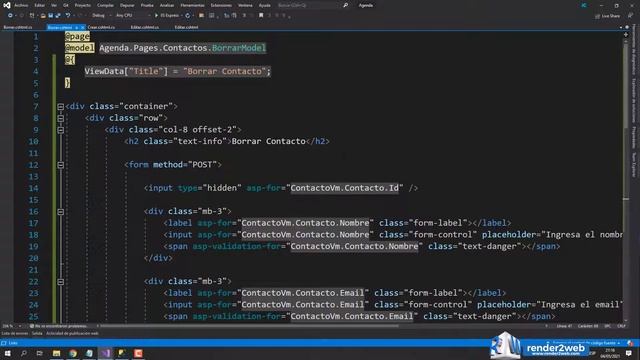Click ContactoVm.Contacto.Id on line 14
The height and width of the screenshot is (360, 640).
(344, 188)
